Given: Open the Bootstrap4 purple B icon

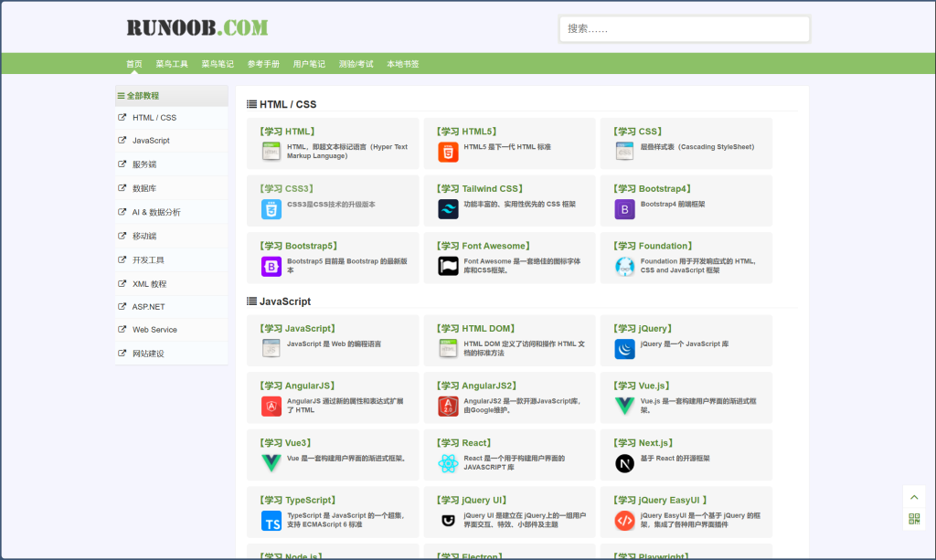Looking at the screenshot, I should (x=624, y=209).
